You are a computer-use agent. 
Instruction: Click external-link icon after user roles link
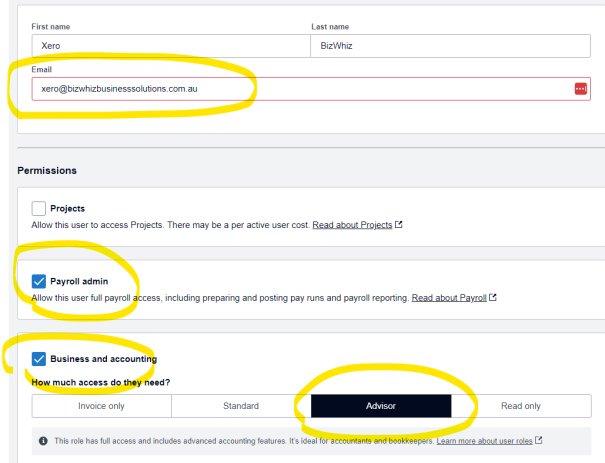(x=539, y=440)
